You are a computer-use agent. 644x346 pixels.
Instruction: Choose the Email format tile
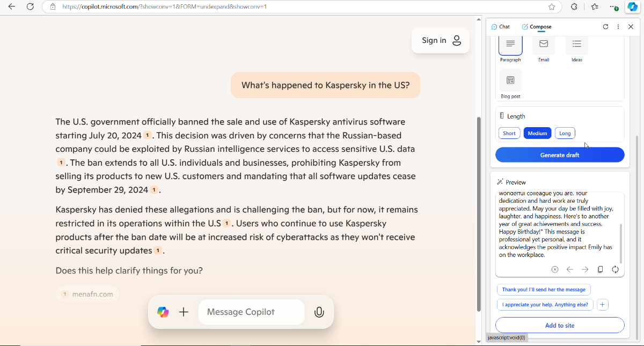[x=544, y=49]
